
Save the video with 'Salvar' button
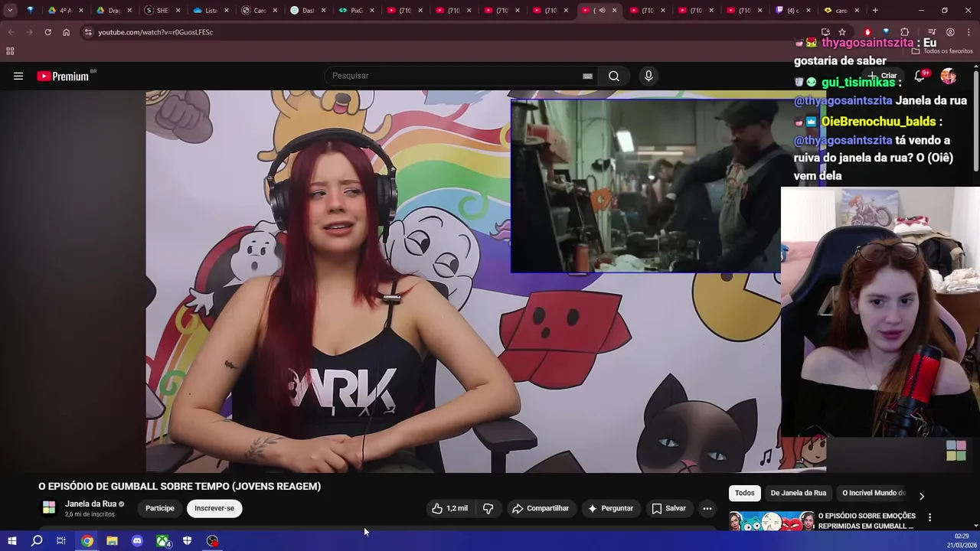(x=668, y=508)
